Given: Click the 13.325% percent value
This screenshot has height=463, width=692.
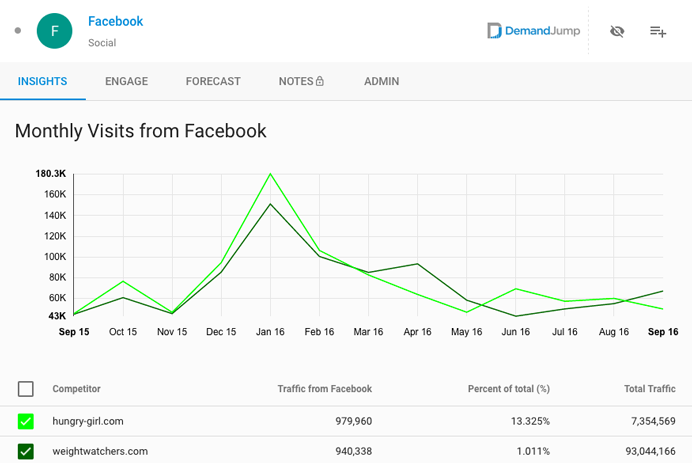Looking at the screenshot, I should [530, 421].
